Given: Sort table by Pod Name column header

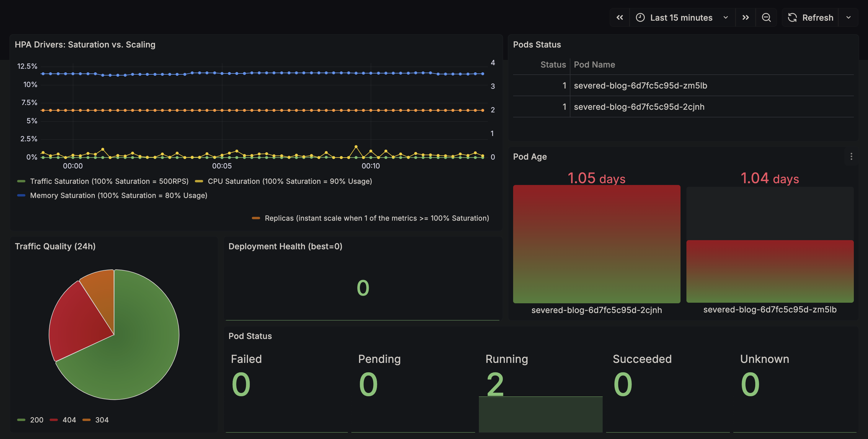Looking at the screenshot, I should click(594, 65).
